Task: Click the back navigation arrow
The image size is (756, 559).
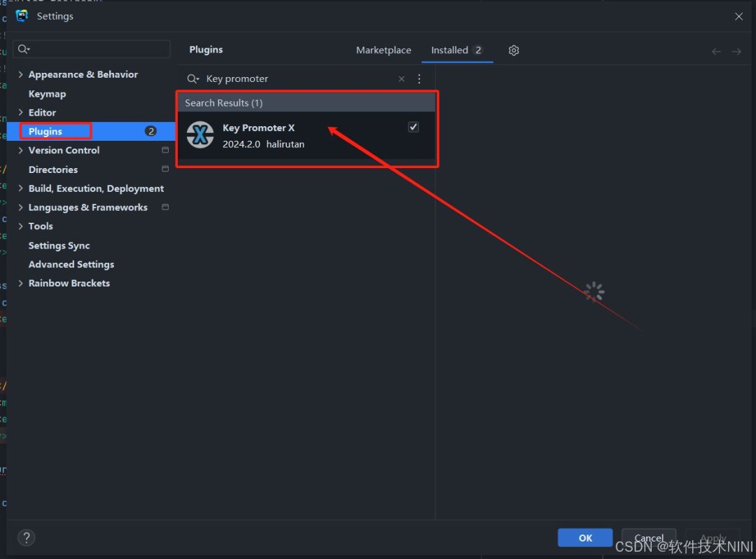Action: 716,51
